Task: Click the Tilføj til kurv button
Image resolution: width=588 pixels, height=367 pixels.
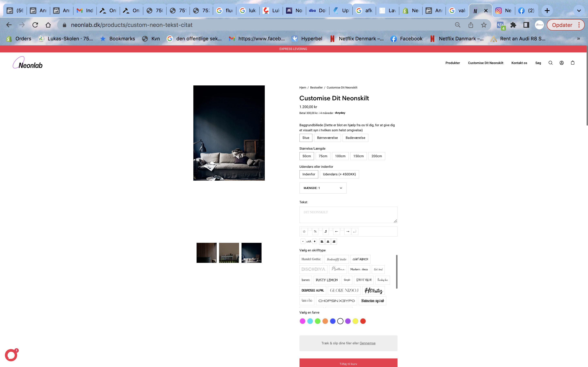Action: tap(348, 363)
